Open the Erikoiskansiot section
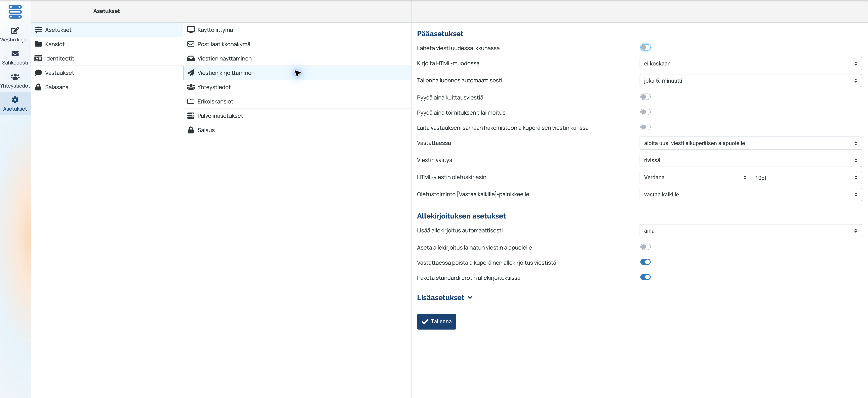 pyautogui.click(x=297, y=101)
